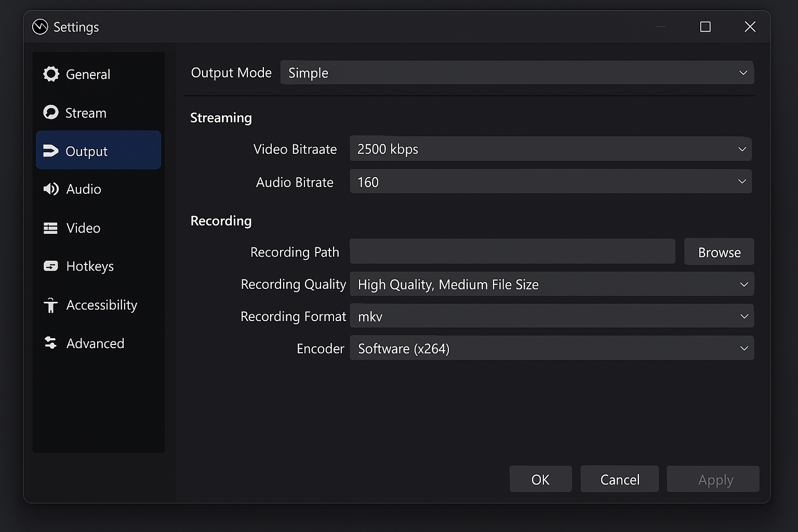798x532 pixels.
Task: Click the Browse button for recording path
Action: point(719,252)
